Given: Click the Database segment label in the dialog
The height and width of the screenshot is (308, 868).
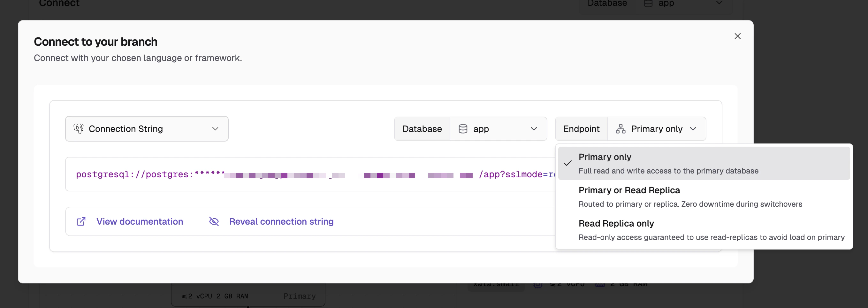Looking at the screenshot, I should (x=422, y=128).
